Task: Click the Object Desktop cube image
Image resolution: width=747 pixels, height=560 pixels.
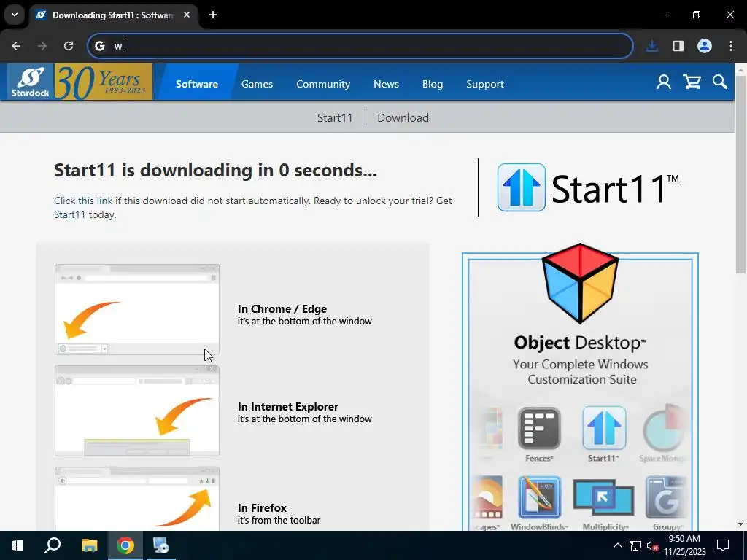Action: [x=580, y=283]
